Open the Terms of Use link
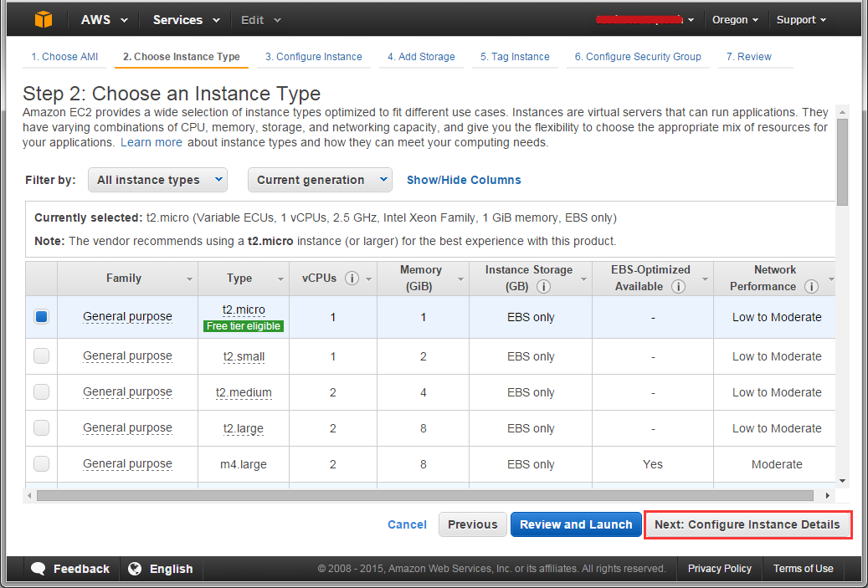 [x=804, y=569]
